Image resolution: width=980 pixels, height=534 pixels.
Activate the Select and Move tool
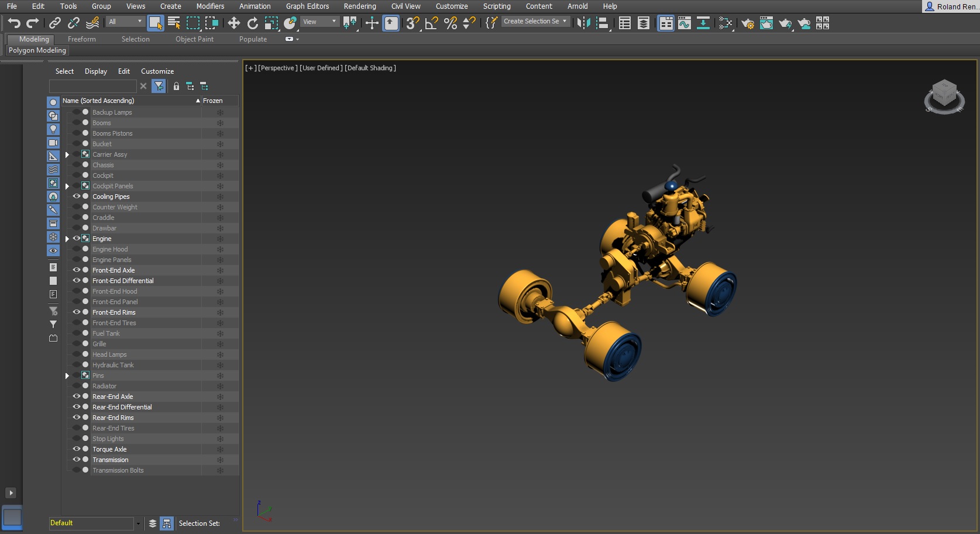tap(233, 23)
